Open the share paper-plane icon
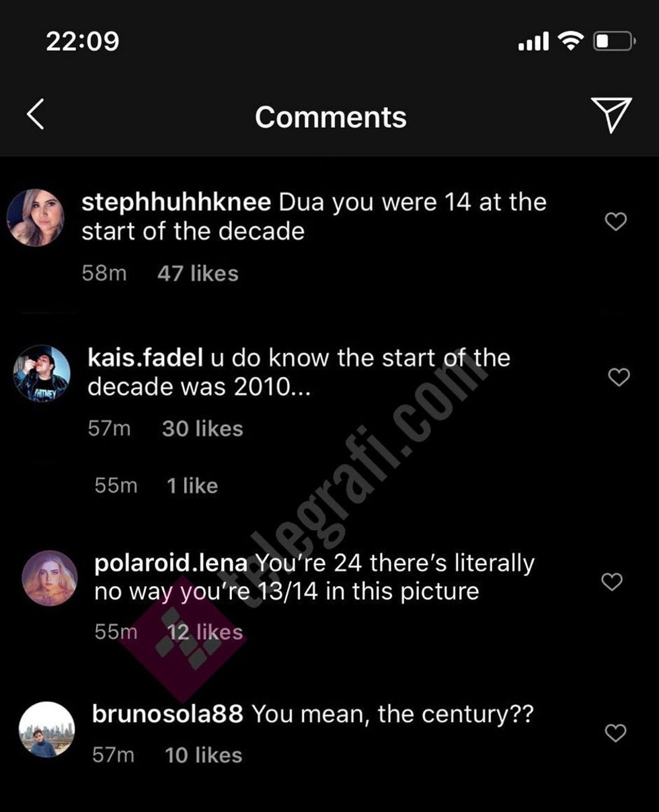The width and height of the screenshot is (659, 812). click(611, 114)
